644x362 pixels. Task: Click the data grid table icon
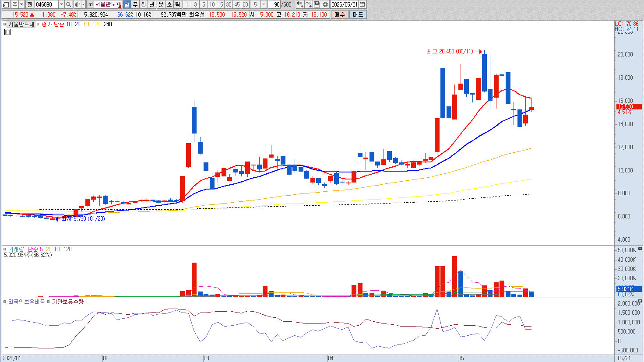(7, 32)
